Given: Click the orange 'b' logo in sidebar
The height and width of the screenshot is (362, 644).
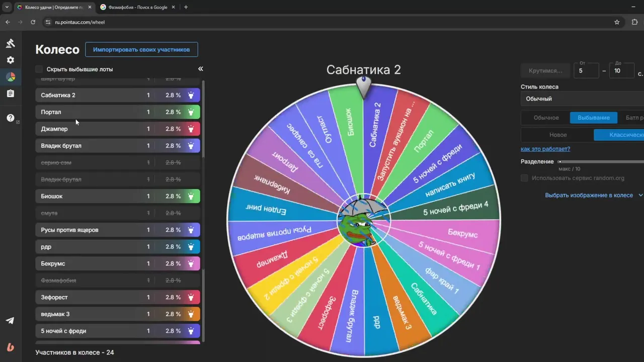Looking at the screenshot, I should [x=11, y=347].
